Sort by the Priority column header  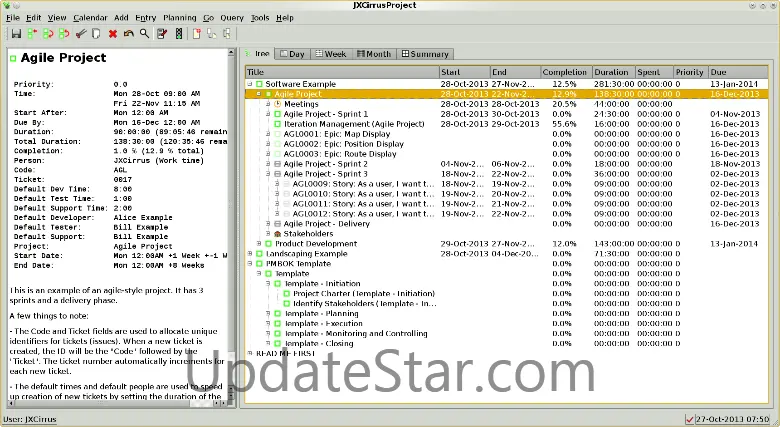pyautogui.click(x=690, y=72)
